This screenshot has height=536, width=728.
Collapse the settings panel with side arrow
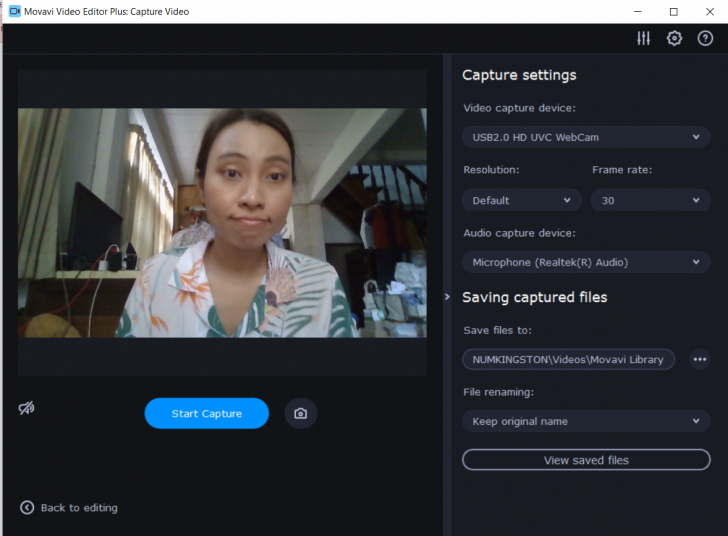pyautogui.click(x=447, y=296)
